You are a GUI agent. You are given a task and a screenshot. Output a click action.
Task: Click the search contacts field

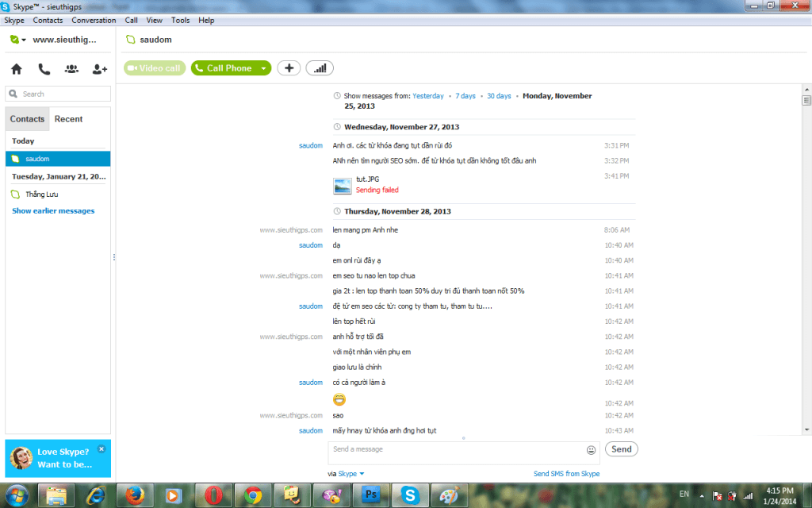point(58,94)
